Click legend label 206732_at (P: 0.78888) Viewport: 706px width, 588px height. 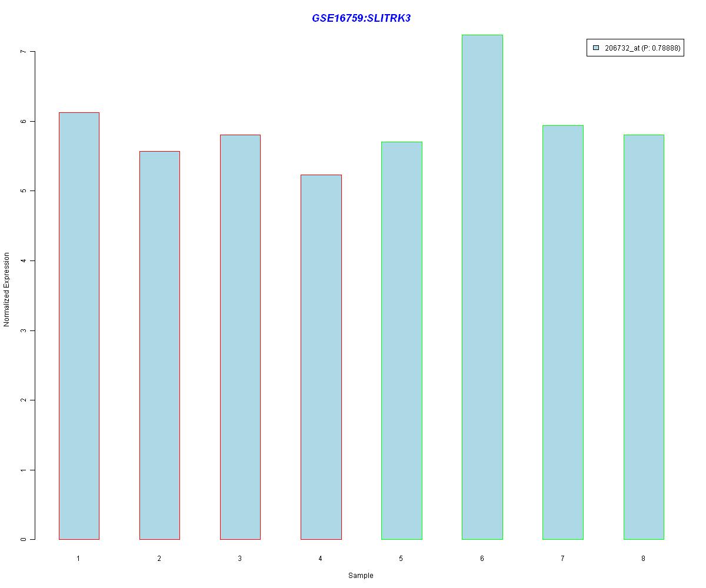[x=642, y=48]
